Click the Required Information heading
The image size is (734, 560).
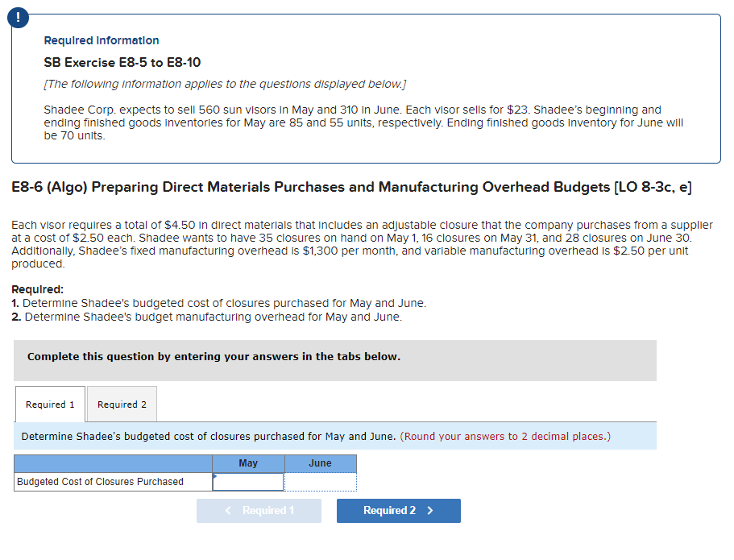tap(102, 40)
